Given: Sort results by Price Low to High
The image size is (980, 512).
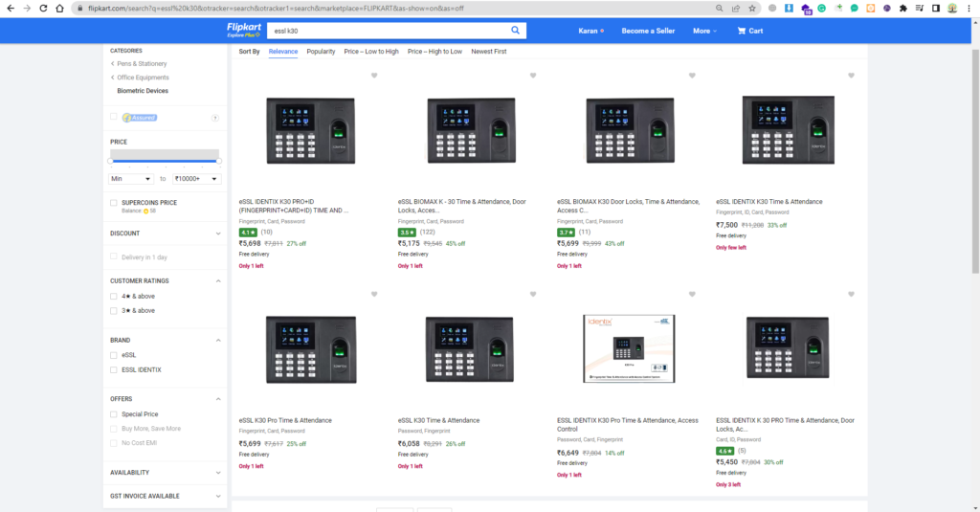Looking at the screenshot, I should pyautogui.click(x=371, y=52).
